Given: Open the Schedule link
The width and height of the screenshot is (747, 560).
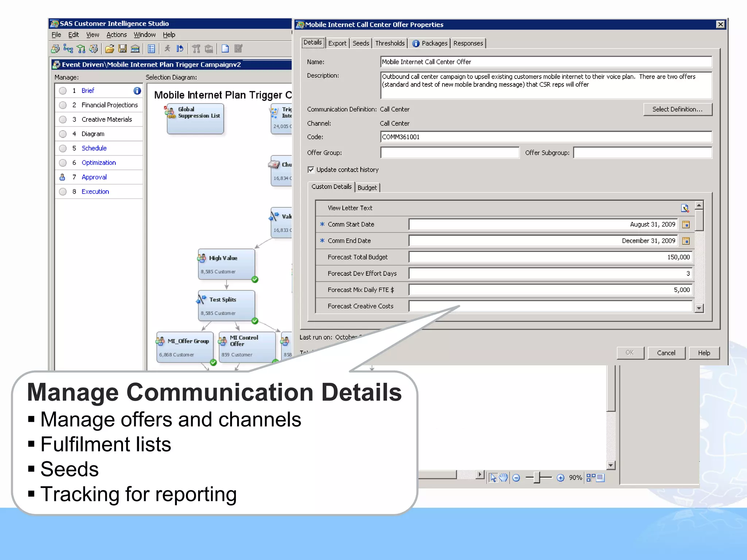Looking at the screenshot, I should click(x=94, y=148).
